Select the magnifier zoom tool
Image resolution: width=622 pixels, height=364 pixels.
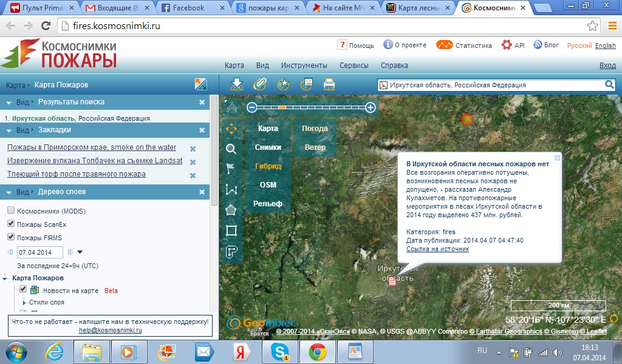coord(231,149)
